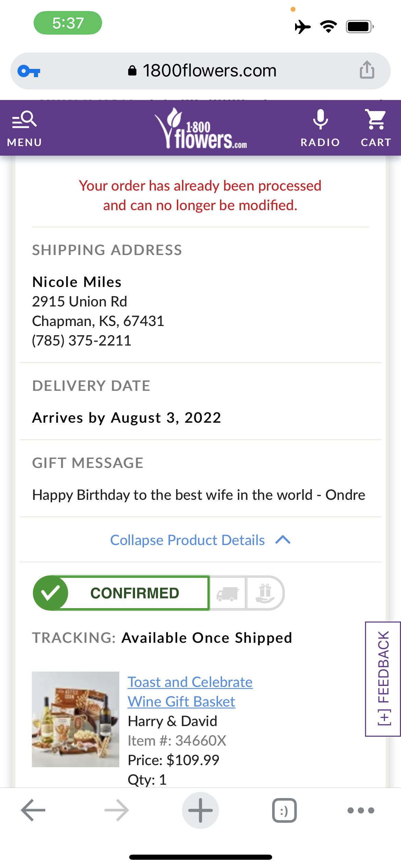This screenshot has height=868, width=401.
Task: Tap the Confirmed order status step
Action: click(x=121, y=593)
